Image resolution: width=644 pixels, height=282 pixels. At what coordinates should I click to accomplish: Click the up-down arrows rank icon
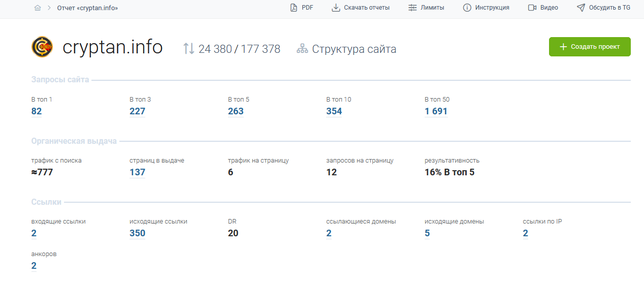188,49
